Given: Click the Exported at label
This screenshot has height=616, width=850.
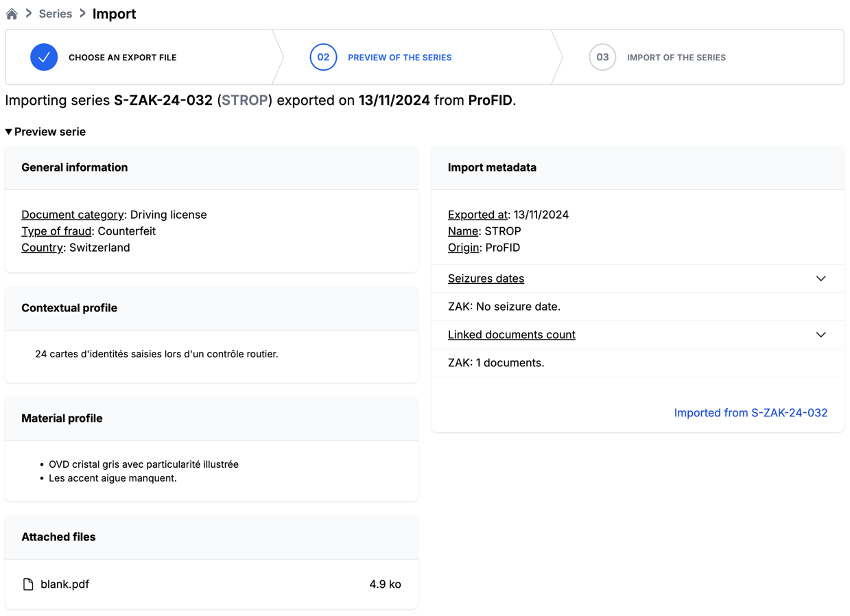Looking at the screenshot, I should coord(477,215).
